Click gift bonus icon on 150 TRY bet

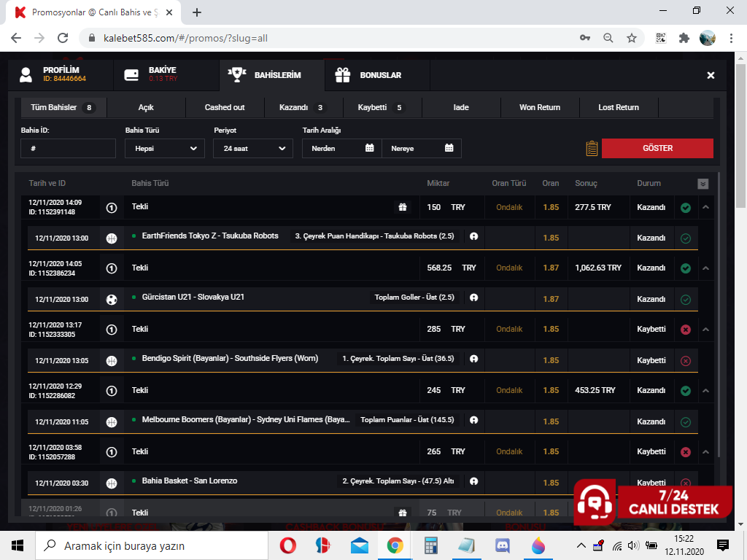pyautogui.click(x=403, y=207)
